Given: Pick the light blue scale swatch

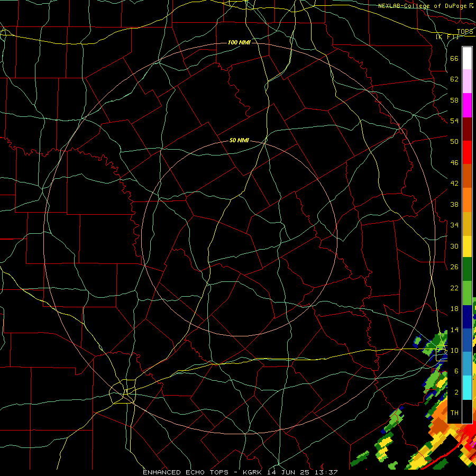Looking at the screenshot, I should pyautogui.click(x=467, y=364).
